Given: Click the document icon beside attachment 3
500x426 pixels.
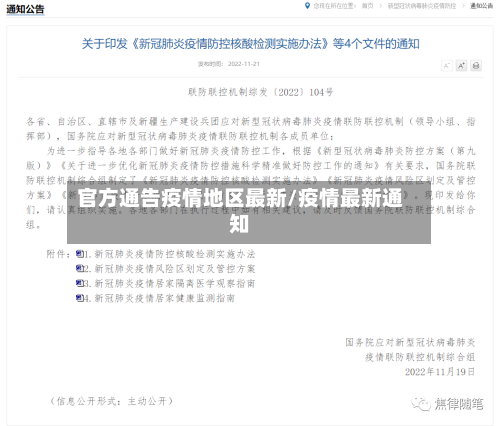Looking at the screenshot, I should 79,283.
